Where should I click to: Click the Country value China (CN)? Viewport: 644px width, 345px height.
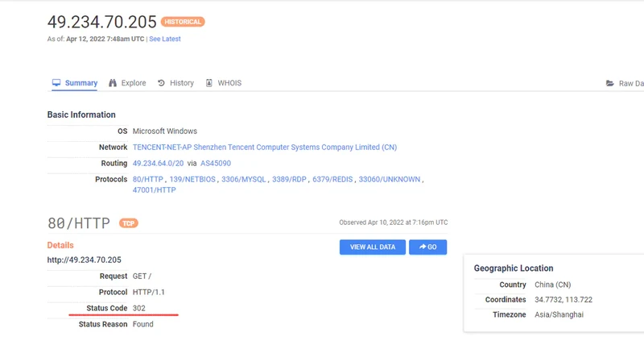point(553,285)
